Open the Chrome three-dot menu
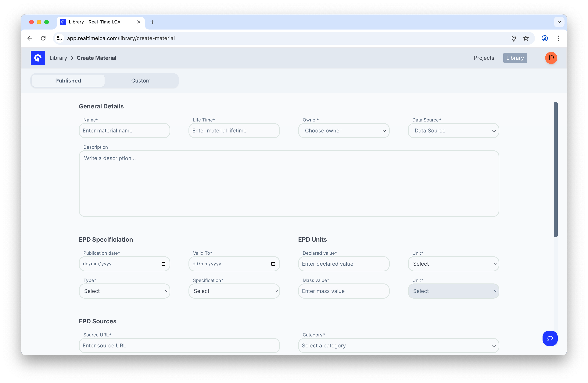This screenshot has height=383, width=588. coord(558,38)
